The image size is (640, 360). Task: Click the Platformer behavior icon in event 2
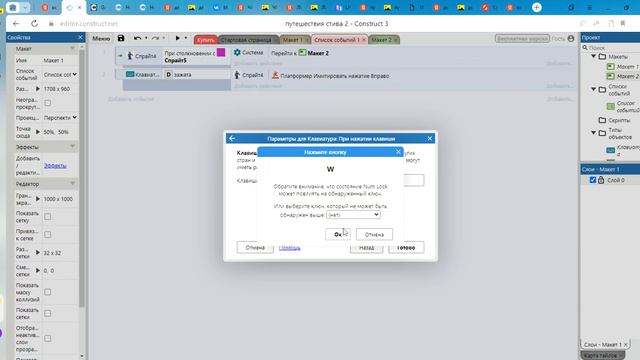tap(276, 75)
